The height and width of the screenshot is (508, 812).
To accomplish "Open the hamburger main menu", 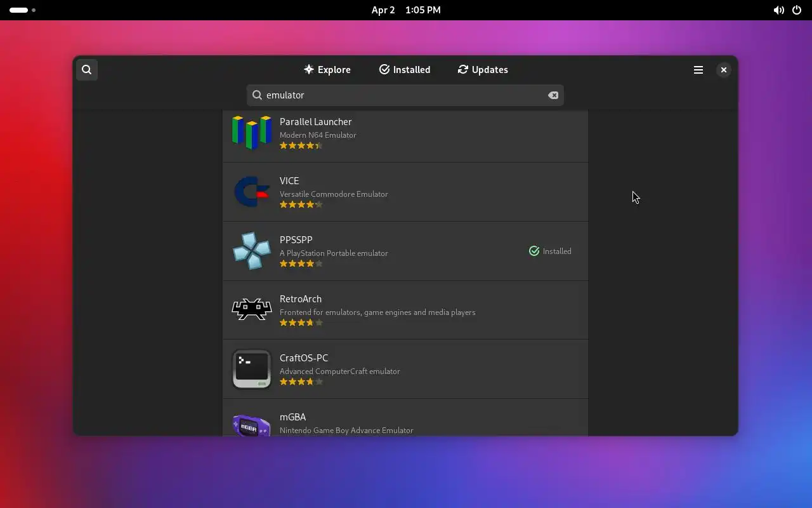I will 698,70.
